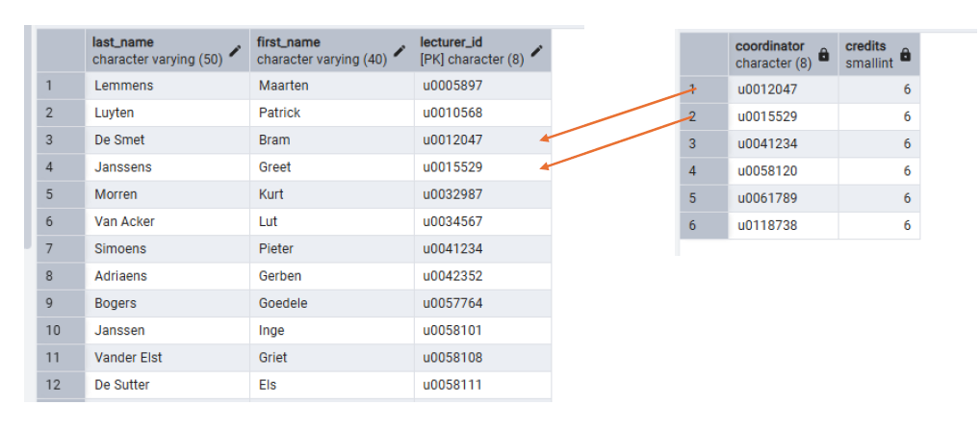This screenshot has width=980, height=431.
Task: Click the pencil icon in lecturer_id header
Action: [536, 51]
